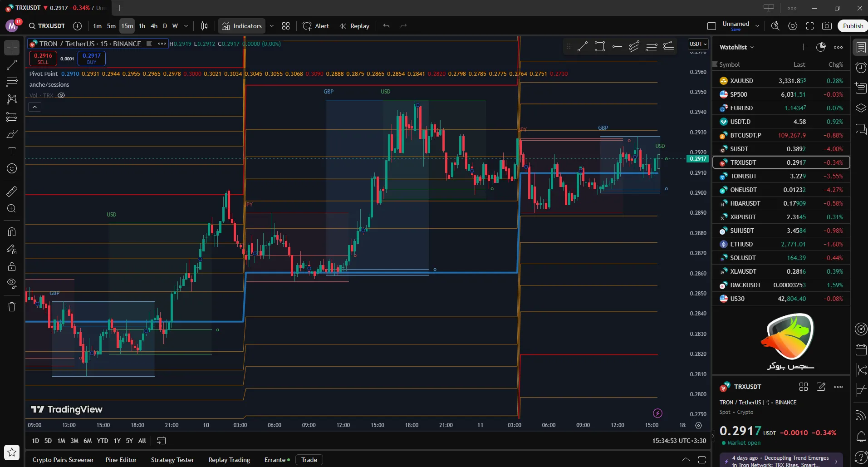868x467 pixels.
Task: Switch to Strategy Tester tab
Action: pos(172,460)
